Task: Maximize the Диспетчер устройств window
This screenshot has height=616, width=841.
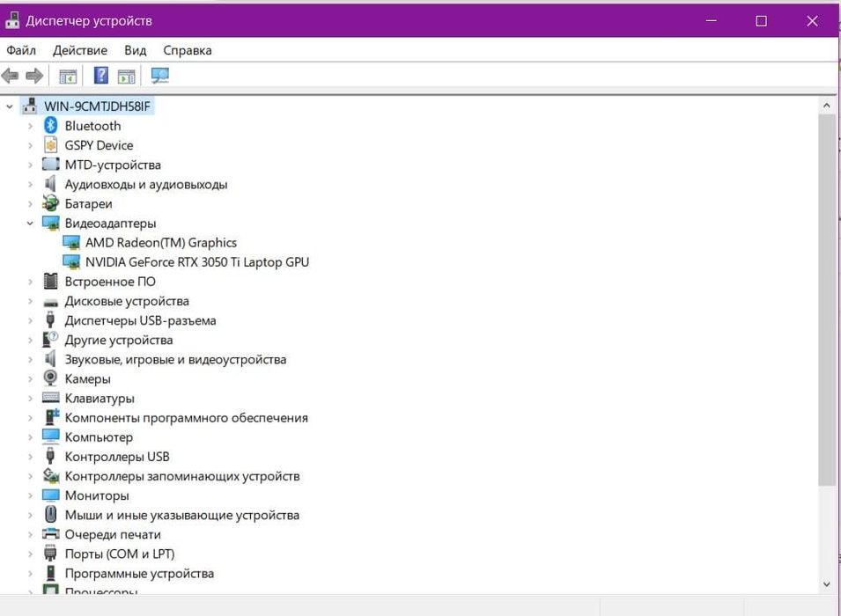Action: tap(761, 21)
